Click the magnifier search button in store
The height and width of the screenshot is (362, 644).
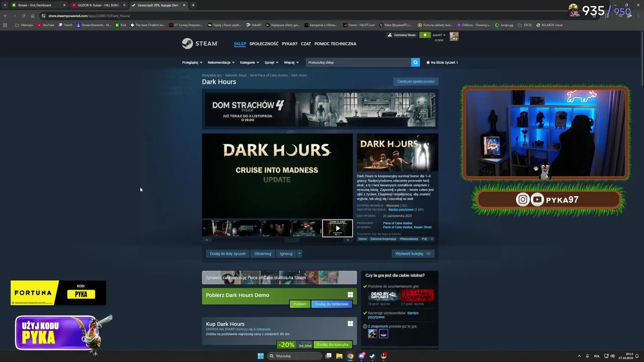pyautogui.click(x=415, y=62)
